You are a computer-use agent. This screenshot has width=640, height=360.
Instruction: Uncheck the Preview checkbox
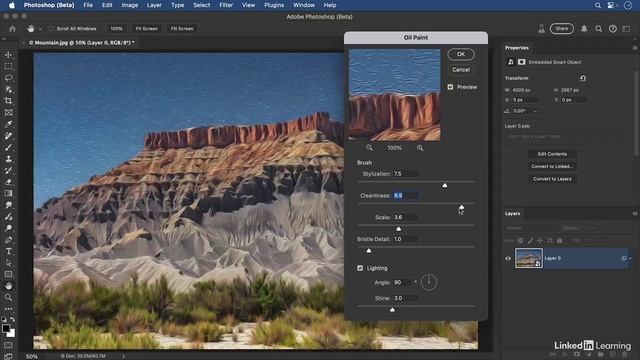[450, 87]
